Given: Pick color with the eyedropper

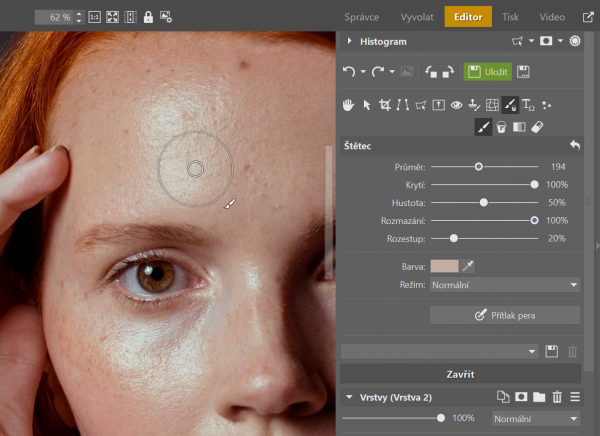Looking at the screenshot, I should 468,266.
